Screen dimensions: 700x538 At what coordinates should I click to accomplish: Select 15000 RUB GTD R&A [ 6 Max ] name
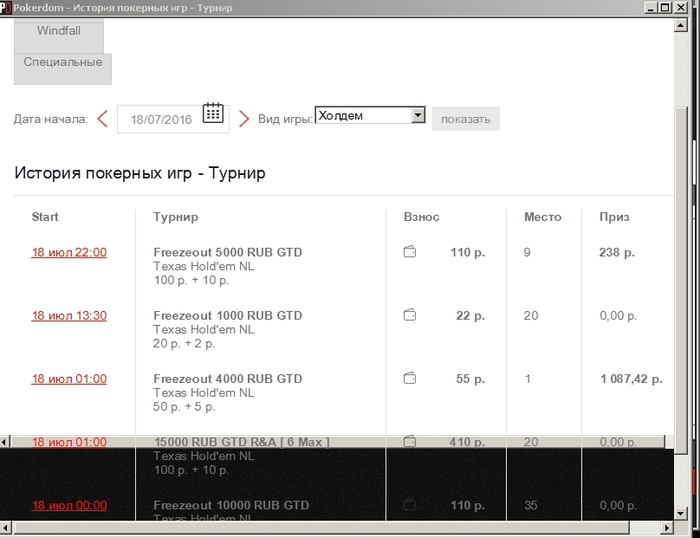242,442
